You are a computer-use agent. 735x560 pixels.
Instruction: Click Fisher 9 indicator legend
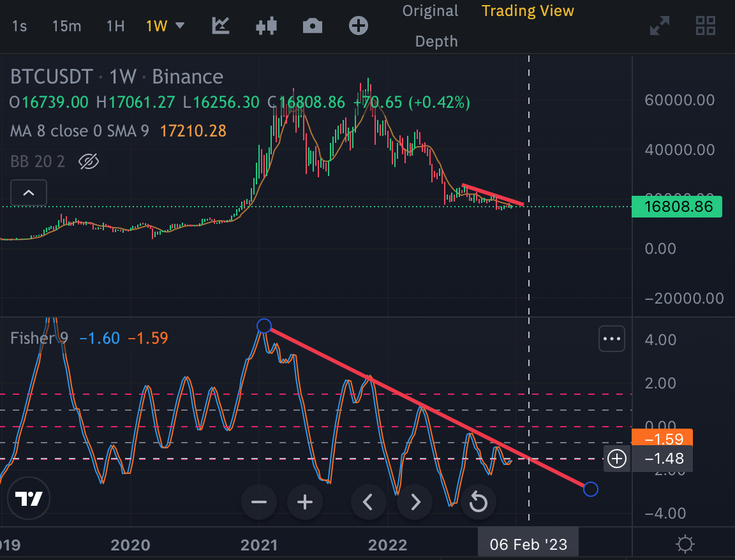(40, 338)
